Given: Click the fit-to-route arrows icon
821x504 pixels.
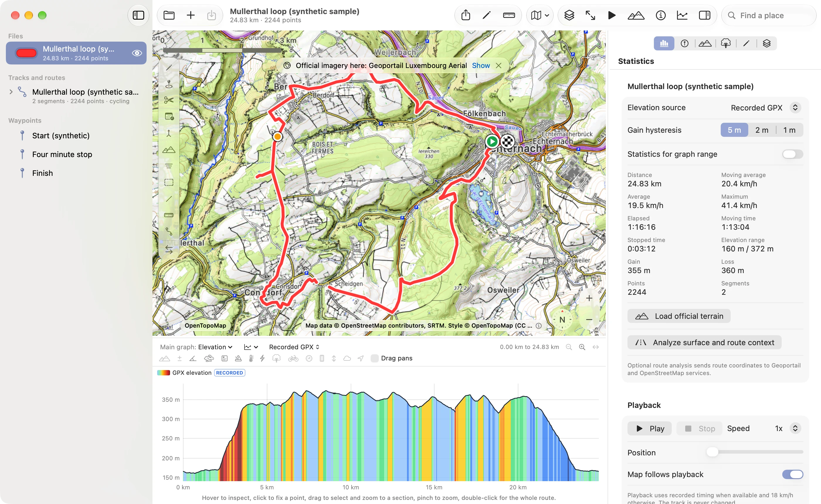Looking at the screenshot, I should point(590,15).
